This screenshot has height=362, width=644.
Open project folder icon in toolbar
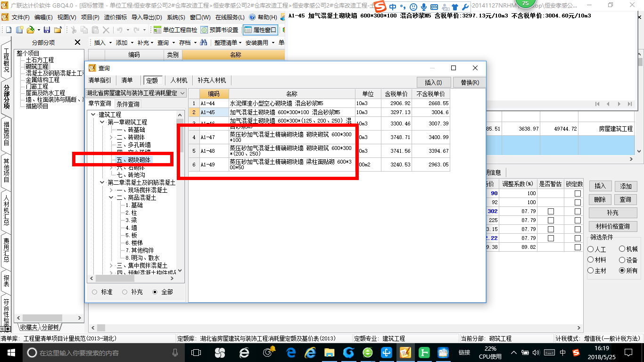pos(30,30)
